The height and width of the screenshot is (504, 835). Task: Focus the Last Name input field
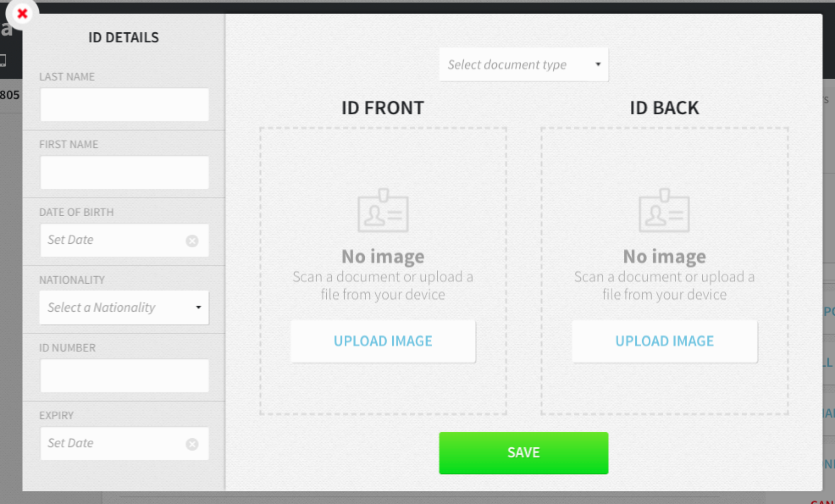[124, 105]
